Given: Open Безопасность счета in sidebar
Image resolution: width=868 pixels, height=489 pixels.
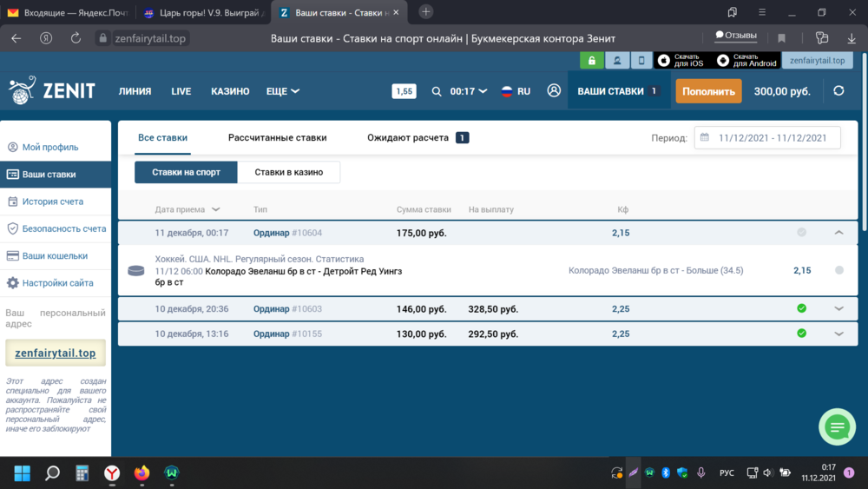Looking at the screenshot, I should 56,228.
